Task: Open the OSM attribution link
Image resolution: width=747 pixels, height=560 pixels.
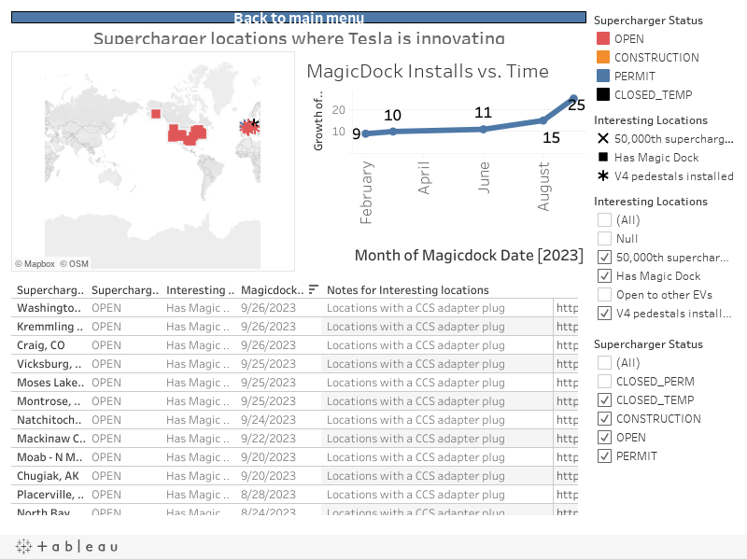Action: click(75, 264)
